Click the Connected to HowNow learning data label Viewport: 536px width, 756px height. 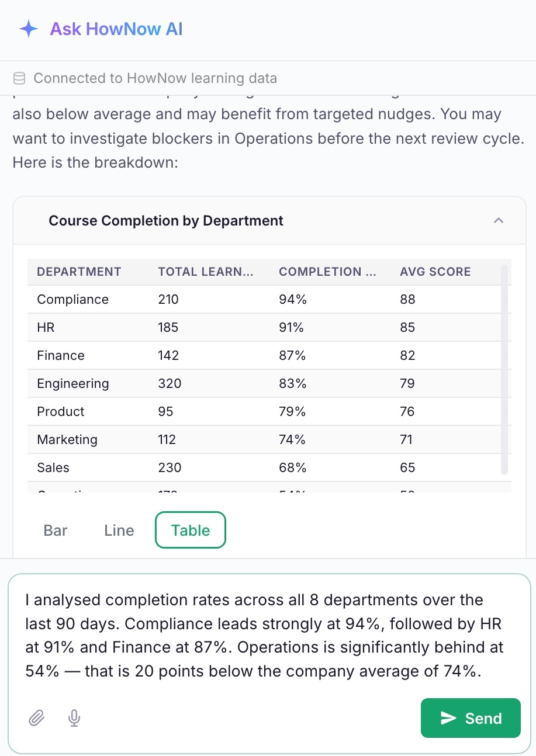point(155,78)
